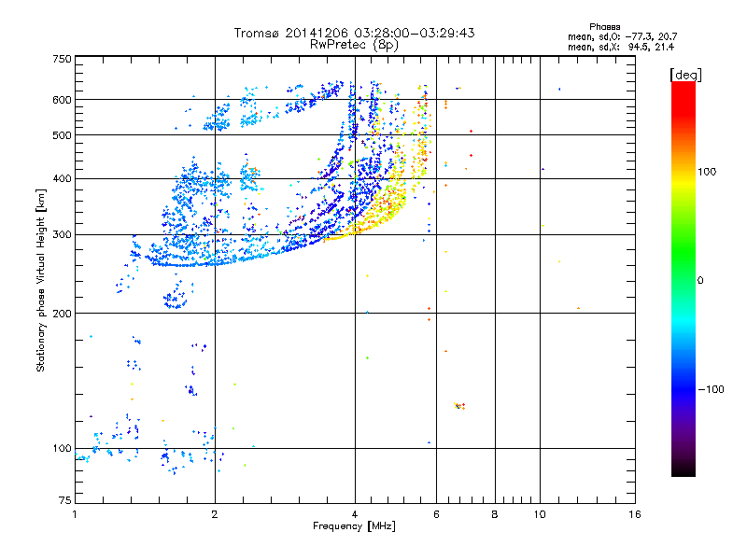Click the x-axis tick label '16'
The height and width of the screenshot is (560, 747).
tap(635, 514)
